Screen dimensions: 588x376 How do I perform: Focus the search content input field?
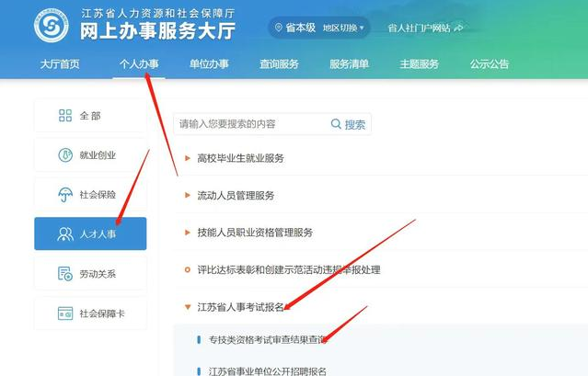[x=248, y=124]
